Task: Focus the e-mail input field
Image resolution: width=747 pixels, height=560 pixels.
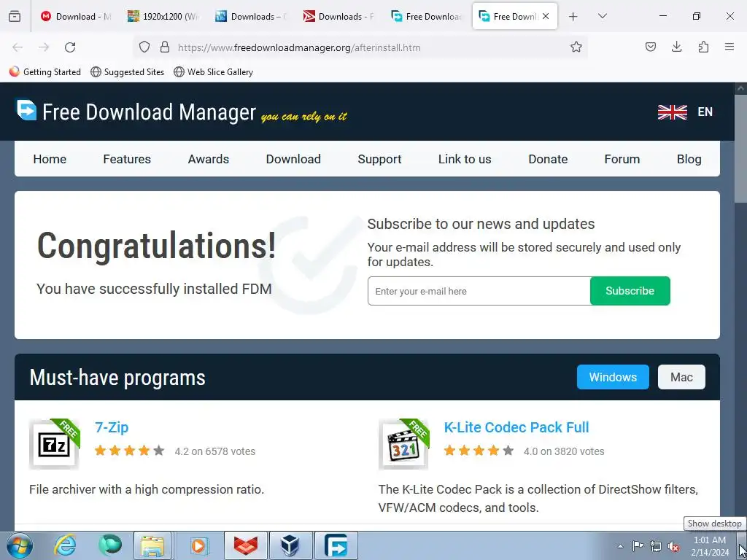Action: 479,291
